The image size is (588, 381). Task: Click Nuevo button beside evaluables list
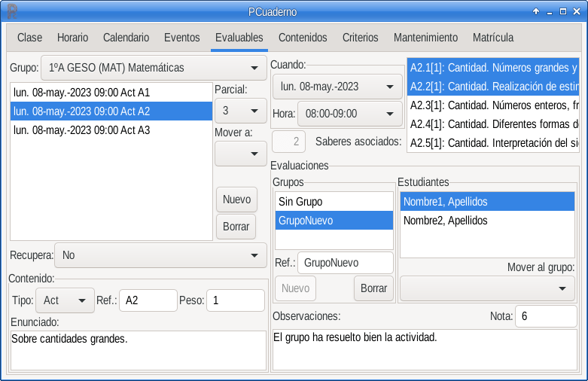click(x=236, y=200)
